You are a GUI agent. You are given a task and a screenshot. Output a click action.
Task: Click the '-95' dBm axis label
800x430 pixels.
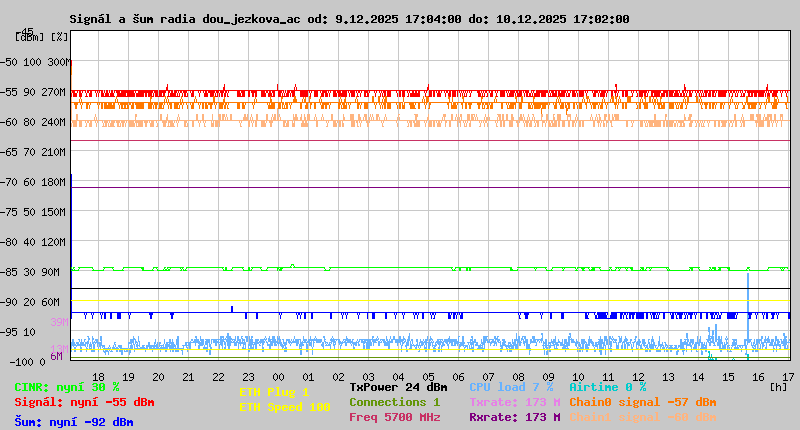[9, 333]
